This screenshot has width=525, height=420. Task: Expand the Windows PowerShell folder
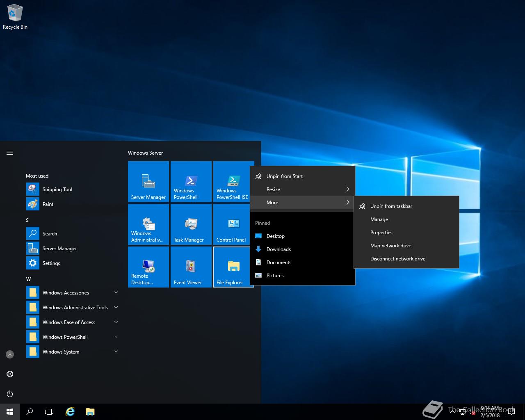73,337
